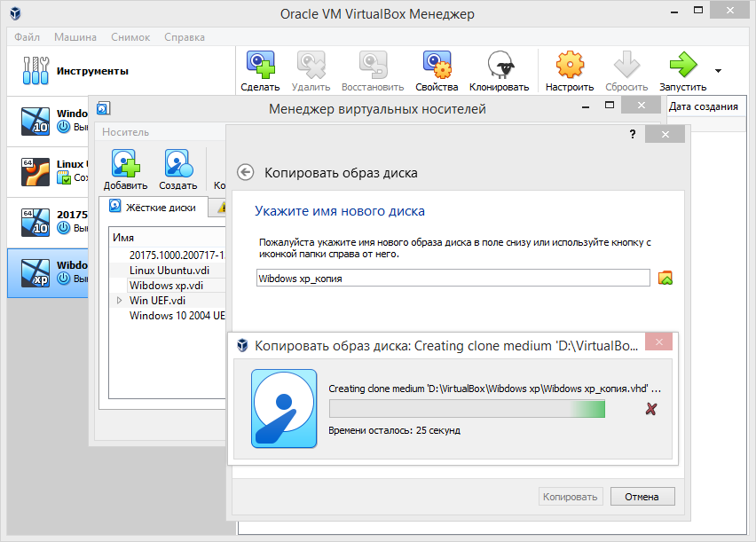Cancel cloning with the red X icon
756x542 pixels.
click(x=651, y=410)
